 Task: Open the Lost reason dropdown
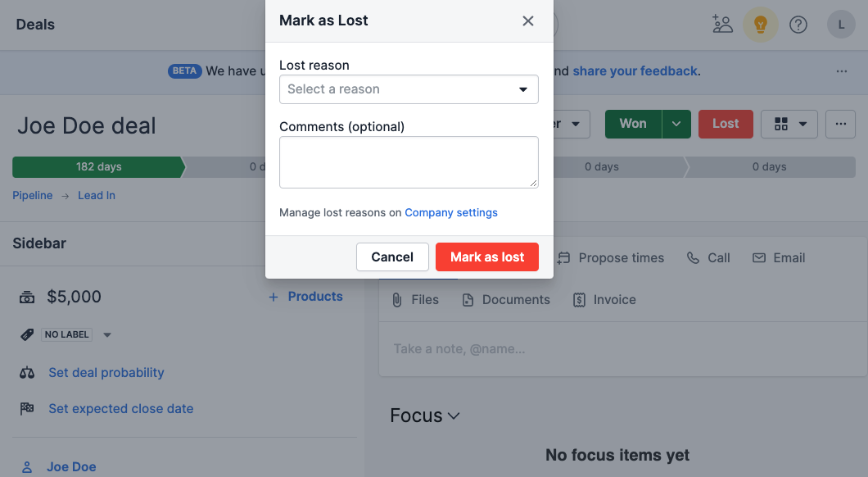tap(409, 89)
